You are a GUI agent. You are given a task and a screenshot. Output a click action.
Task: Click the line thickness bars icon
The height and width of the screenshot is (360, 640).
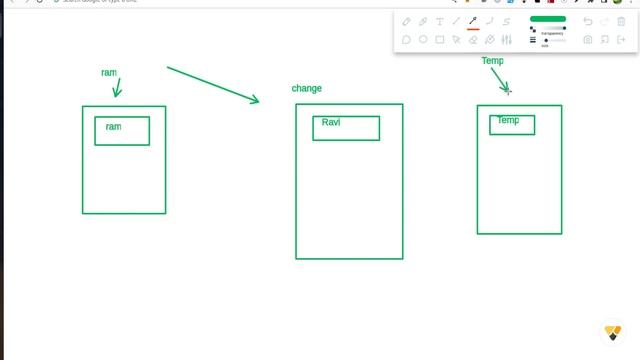pyautogui.click(x=533, y=40)
